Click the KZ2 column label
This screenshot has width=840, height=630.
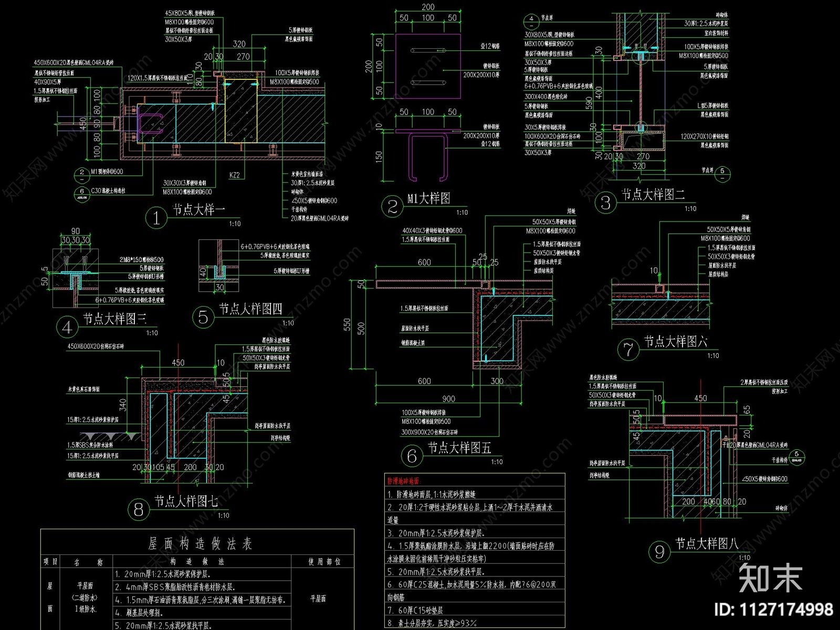point(235,175)
